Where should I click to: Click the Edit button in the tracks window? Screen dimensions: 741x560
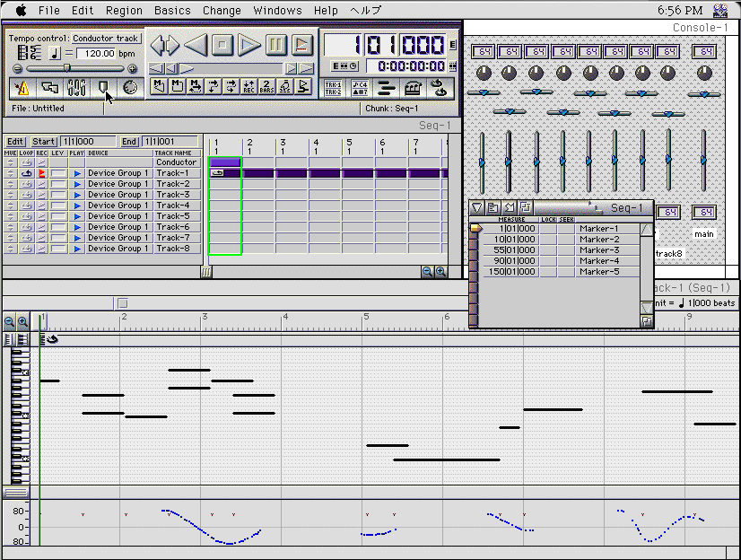(15, 142)
